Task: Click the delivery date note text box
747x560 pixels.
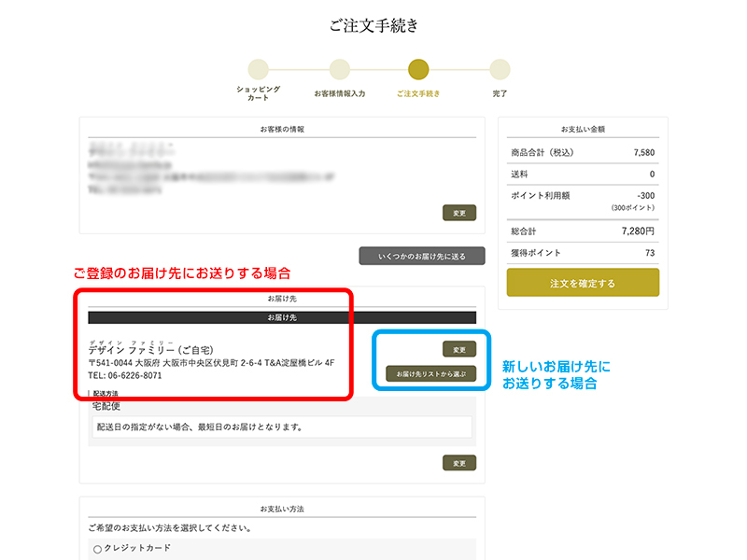Action: click(x=280, y=427)
